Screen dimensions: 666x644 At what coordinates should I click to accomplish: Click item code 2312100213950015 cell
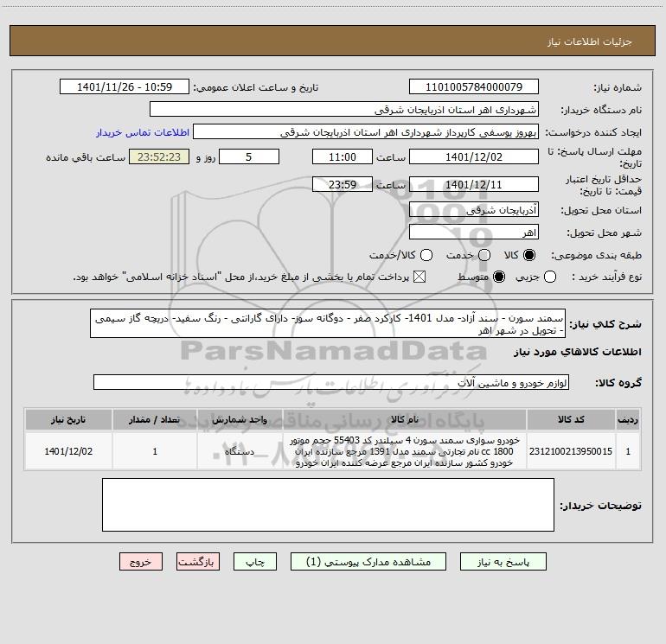571,451
